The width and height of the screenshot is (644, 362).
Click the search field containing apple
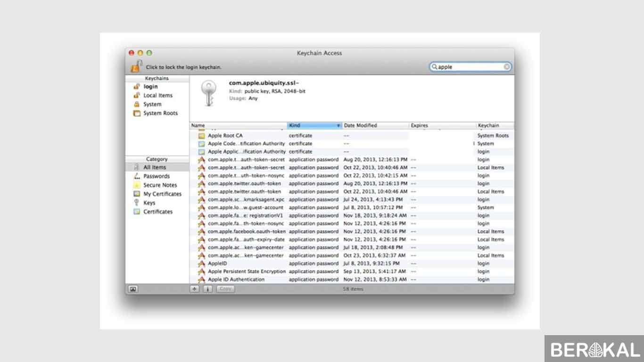(469, 67)
